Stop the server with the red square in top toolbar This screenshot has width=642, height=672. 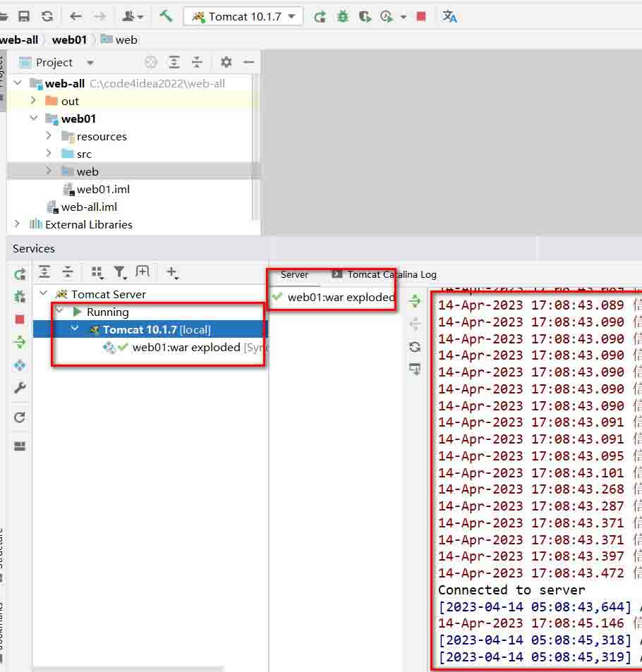[x=421, y=17]
